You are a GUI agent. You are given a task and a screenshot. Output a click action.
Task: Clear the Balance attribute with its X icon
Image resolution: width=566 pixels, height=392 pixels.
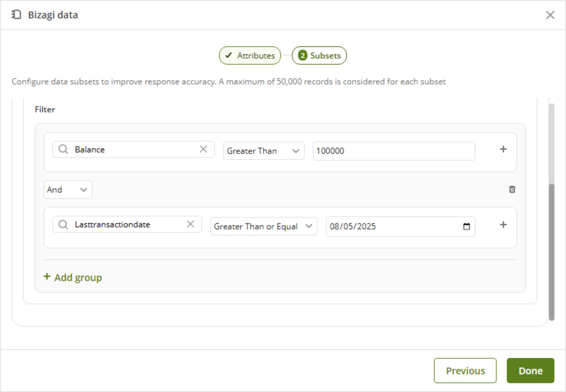coord(203,149)
